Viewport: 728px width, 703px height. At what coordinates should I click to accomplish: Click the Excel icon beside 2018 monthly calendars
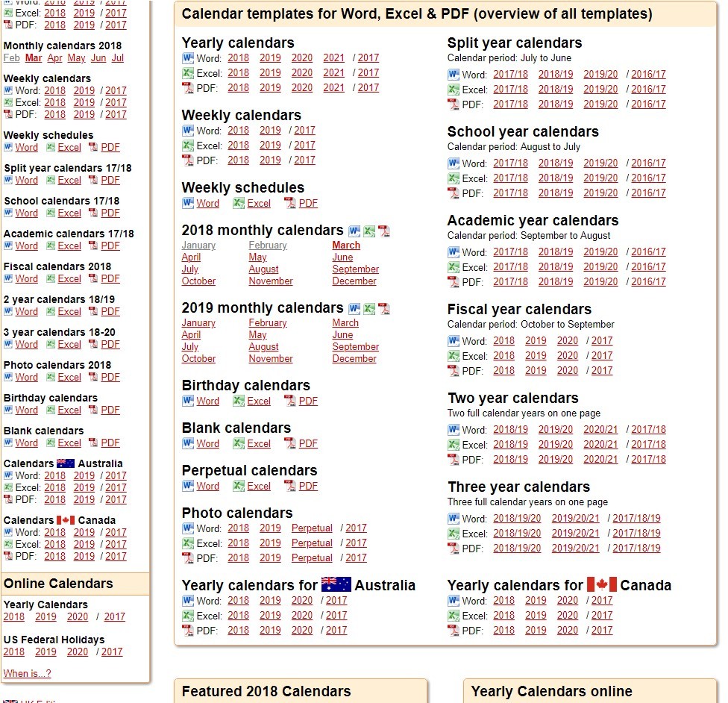click(369, 231)
